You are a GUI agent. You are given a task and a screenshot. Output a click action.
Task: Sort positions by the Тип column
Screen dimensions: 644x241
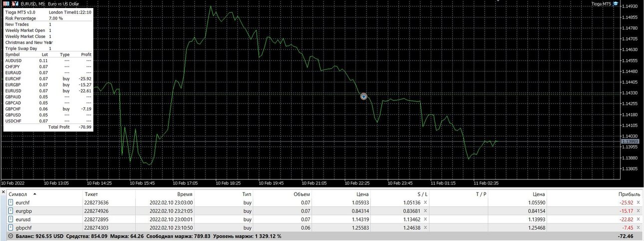(247, 194)
